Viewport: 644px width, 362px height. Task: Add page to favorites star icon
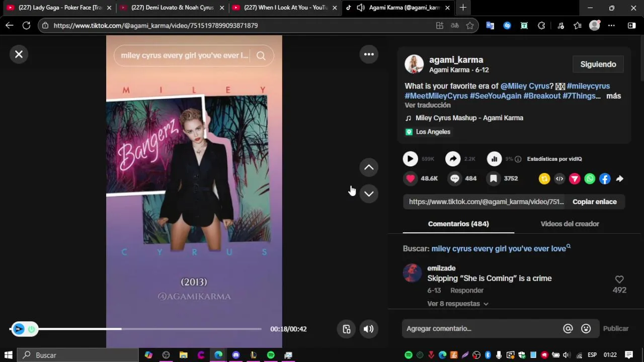click(470, 25)
